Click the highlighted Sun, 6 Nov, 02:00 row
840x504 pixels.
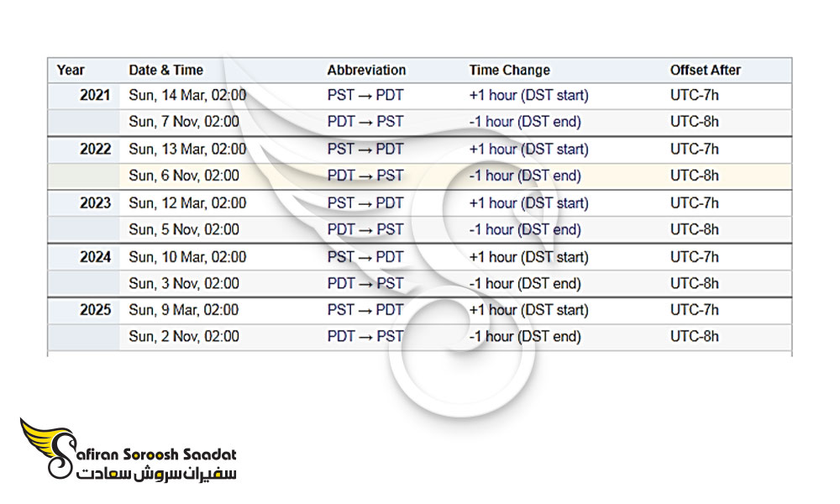[x=419, y=176]
